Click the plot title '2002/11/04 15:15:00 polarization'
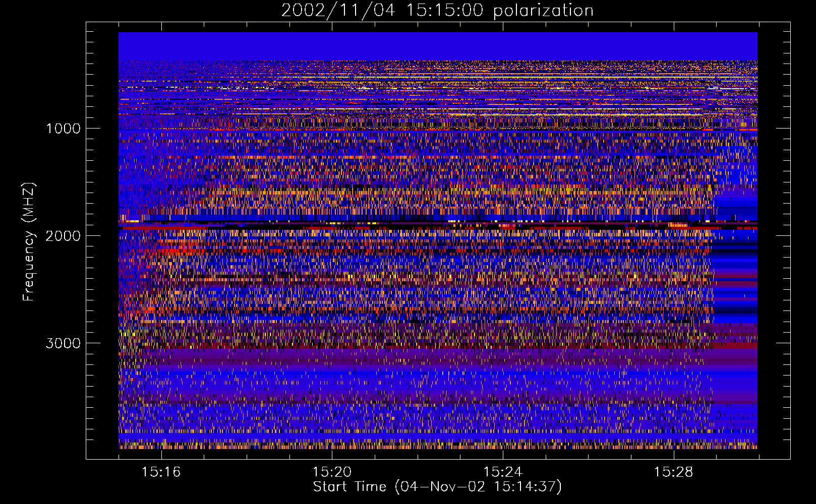816x504 pixels. pos(437,11)
